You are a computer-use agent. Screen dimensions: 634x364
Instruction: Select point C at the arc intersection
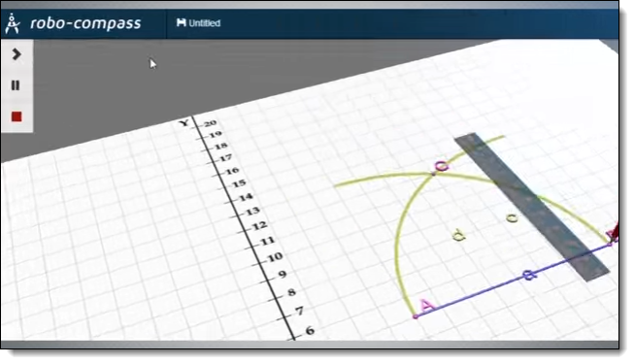433,174
